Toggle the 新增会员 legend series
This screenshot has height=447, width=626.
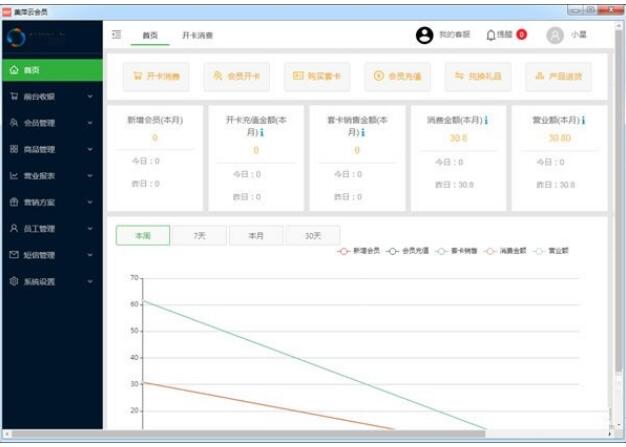(x=358, y=251)
